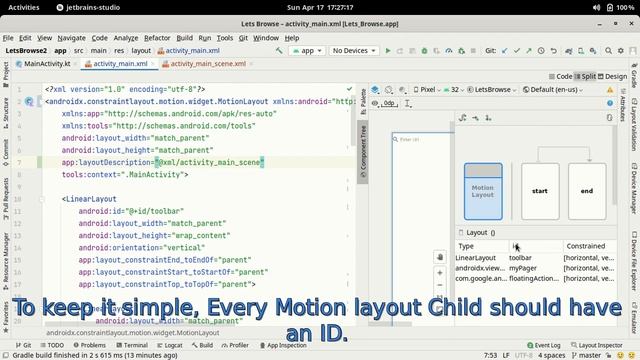Select the toolbar row in the layout table
This screenshot has height=360, width=640.
coord(535,258)
